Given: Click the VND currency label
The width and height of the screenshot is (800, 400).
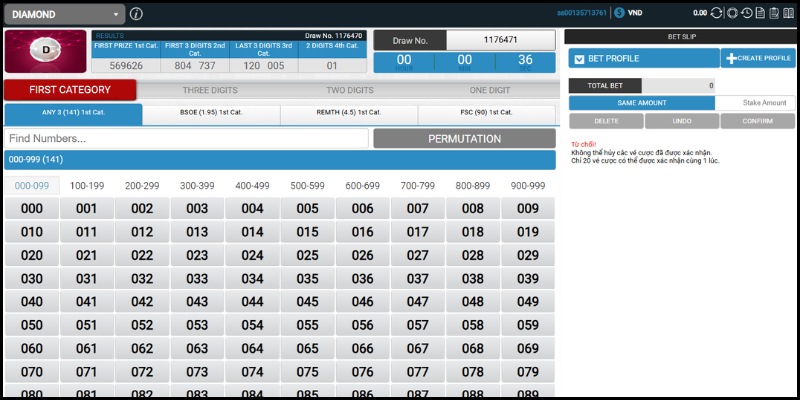Looking at the screenshot, I should pos(635,13).
